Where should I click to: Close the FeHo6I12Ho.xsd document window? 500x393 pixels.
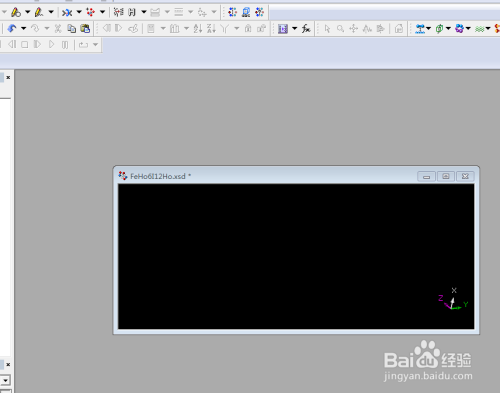[x=465, y=176]
